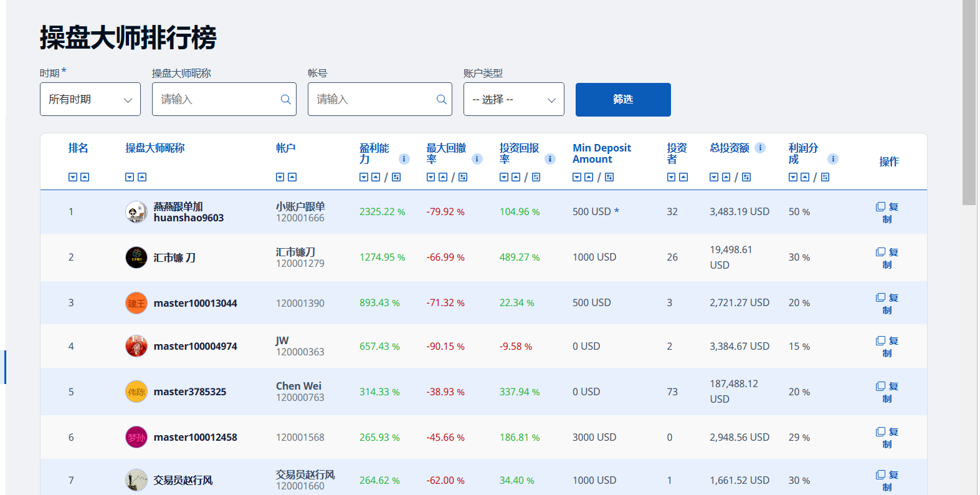The height and width of the screenshot is (495, 980).
Task: Sort 盈利能力 column descending
Action: 364,177
